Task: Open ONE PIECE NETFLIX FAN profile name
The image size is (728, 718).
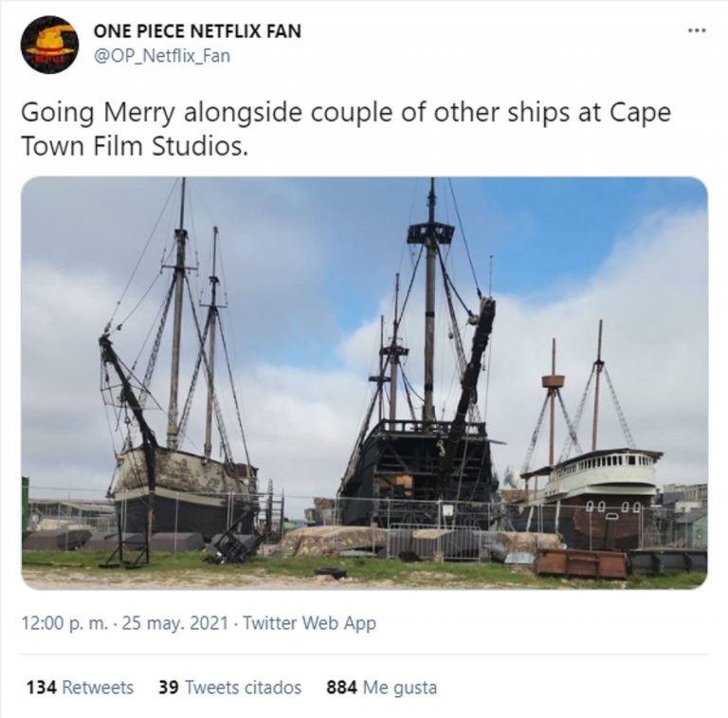Action: (x=197, y=31)
